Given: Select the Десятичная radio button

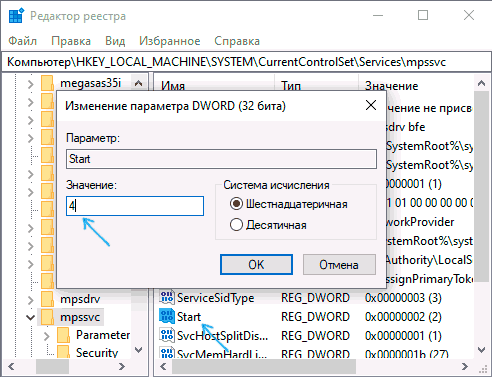Looking at the screenshot, I should point(236,225).
